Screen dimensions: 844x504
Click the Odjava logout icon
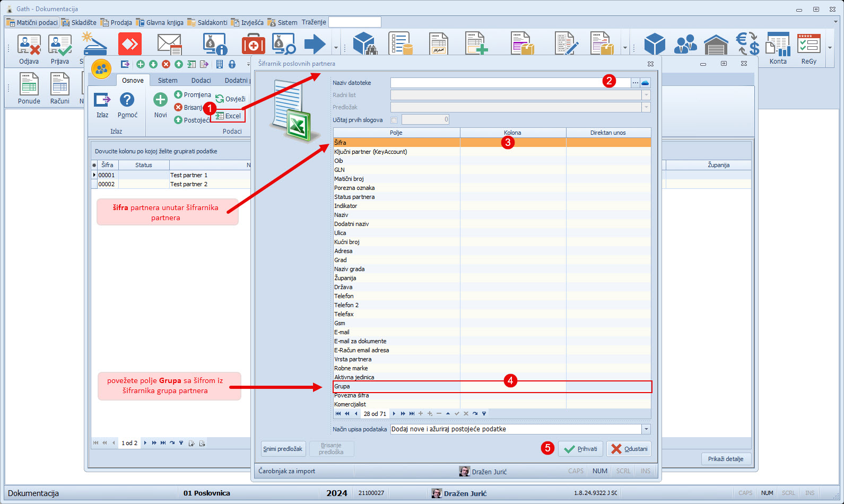tap(29, 46)
